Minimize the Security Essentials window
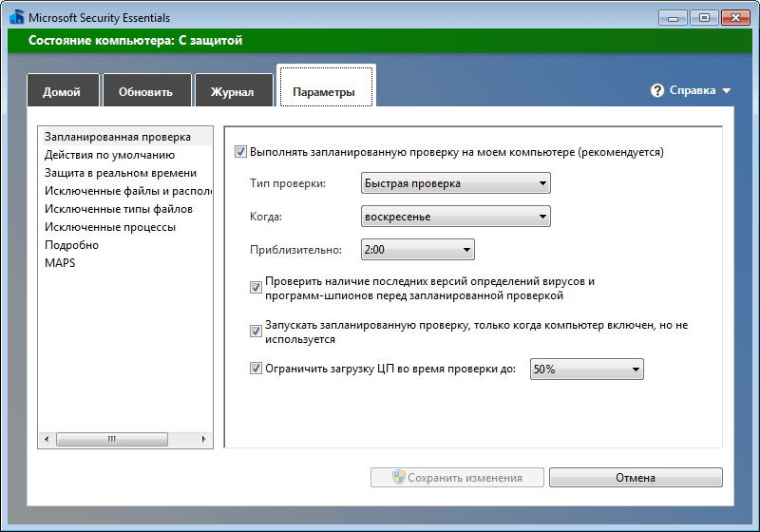 (x=673, y=18)
